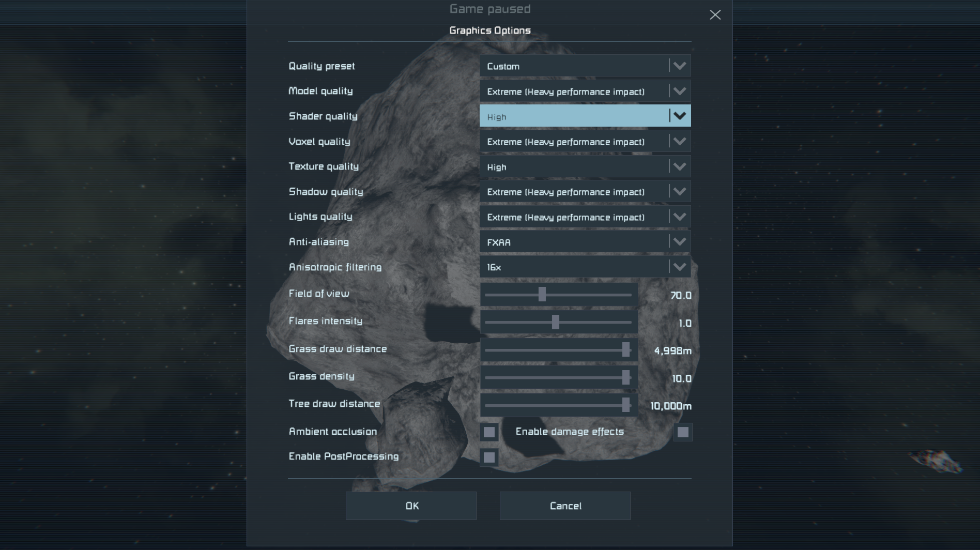Click the Voxel quality chevron arrow
The width and height of the screenshot is (980, 550).
pyautogui.click(x=679, y=142)
